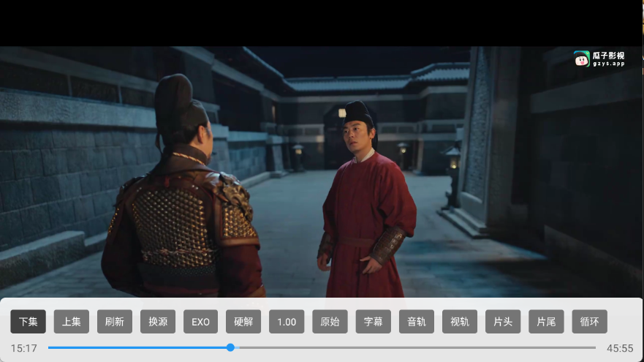Screen dimensions: 644x362
Task: Open the 音轨 audio track menu
Action: (417, 322)
